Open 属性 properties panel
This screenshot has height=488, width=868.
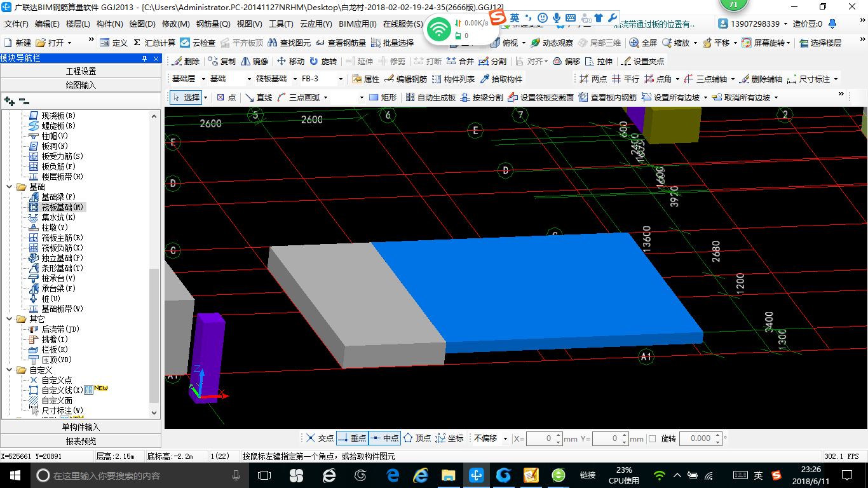point(365,79)
